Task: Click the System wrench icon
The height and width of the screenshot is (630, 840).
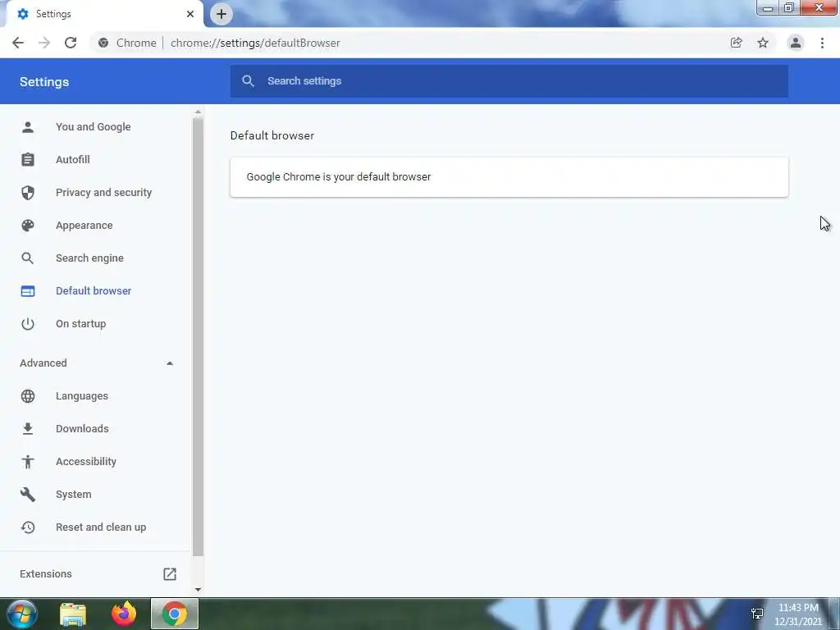Action: 28,495
